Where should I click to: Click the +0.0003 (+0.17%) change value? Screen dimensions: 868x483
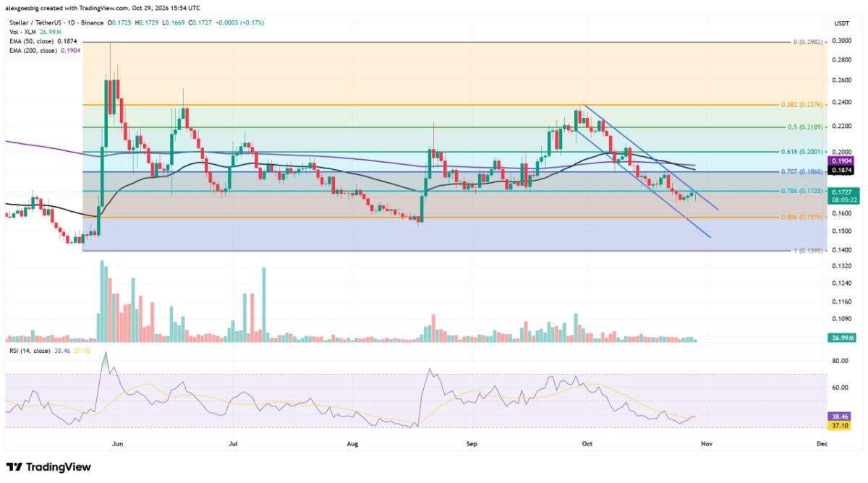(x=240, y=23)
